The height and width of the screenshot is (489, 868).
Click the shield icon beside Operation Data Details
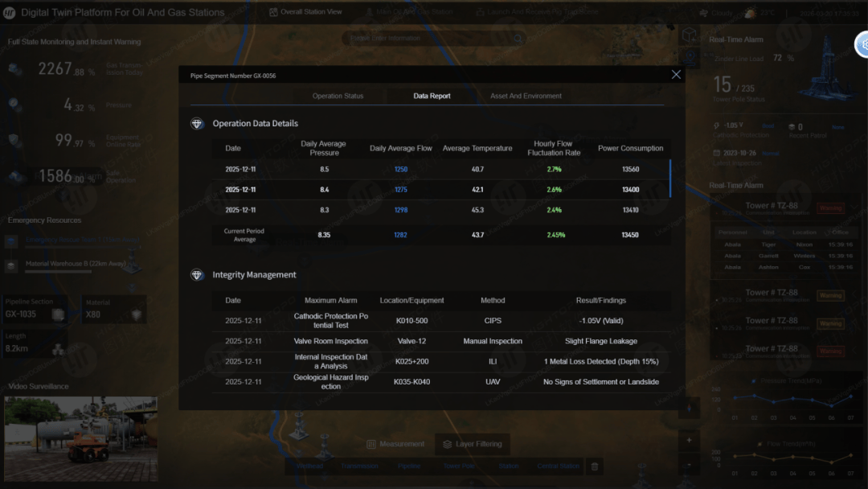point(197,124)
